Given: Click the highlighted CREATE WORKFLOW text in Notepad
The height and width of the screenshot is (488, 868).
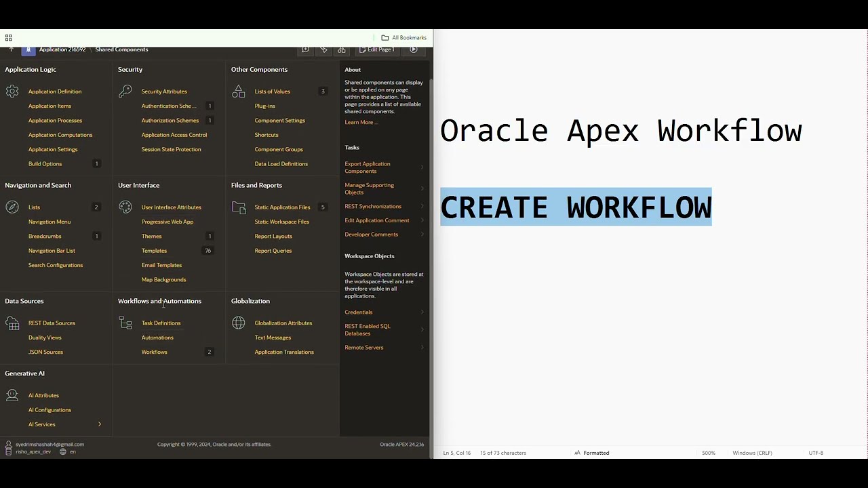Looking at the screenshot, I should [x=576, y=207].
